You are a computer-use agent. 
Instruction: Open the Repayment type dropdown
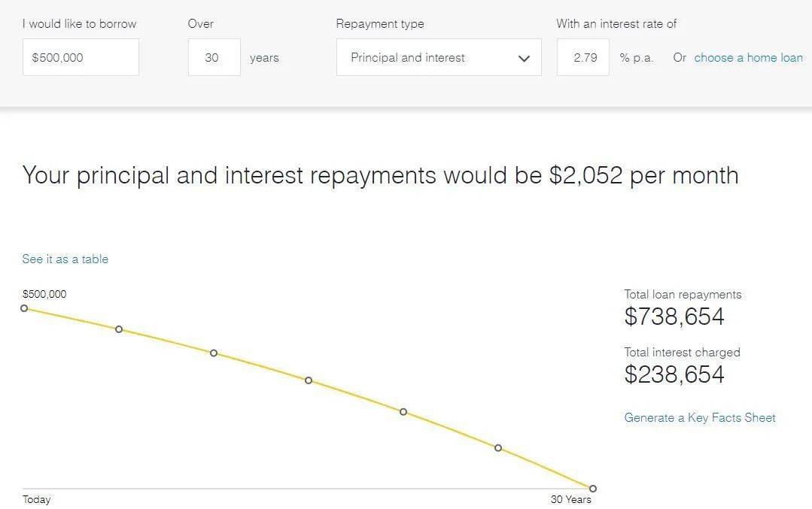point(439,57)
